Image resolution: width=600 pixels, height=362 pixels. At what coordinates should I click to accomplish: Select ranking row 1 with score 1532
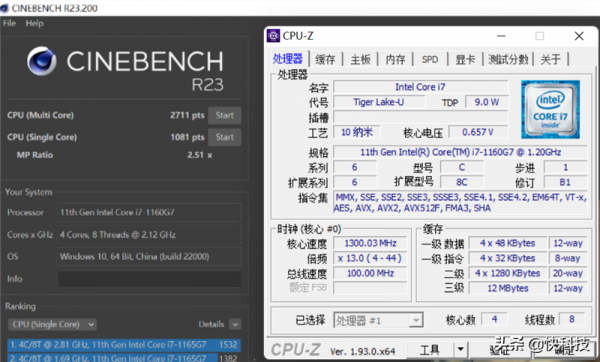point(124,345)
